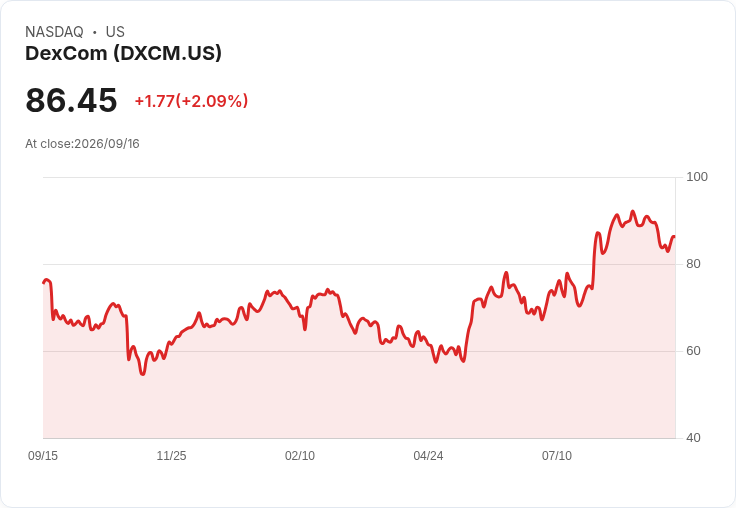
Task: Open the DexCom (DXCM.US) title
Action: 123,53
